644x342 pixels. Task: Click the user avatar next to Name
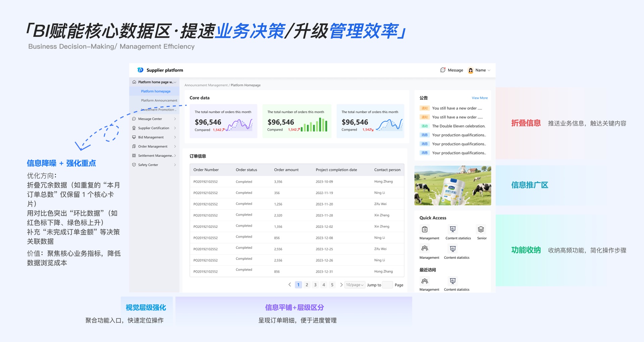pos(471,70)
